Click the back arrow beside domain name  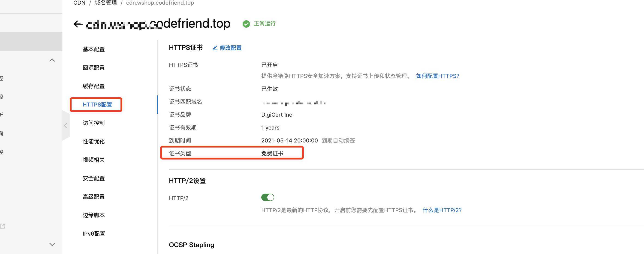[78, 24]
